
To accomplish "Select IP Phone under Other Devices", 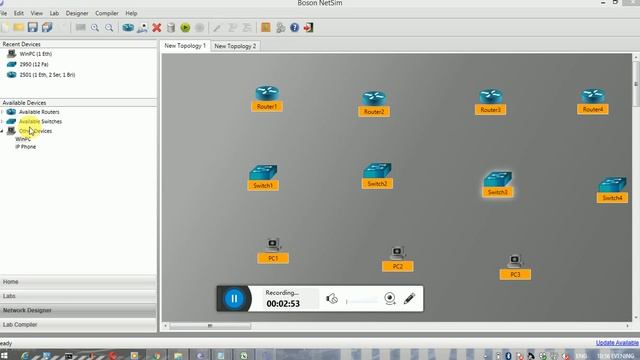I will (26, 147).
